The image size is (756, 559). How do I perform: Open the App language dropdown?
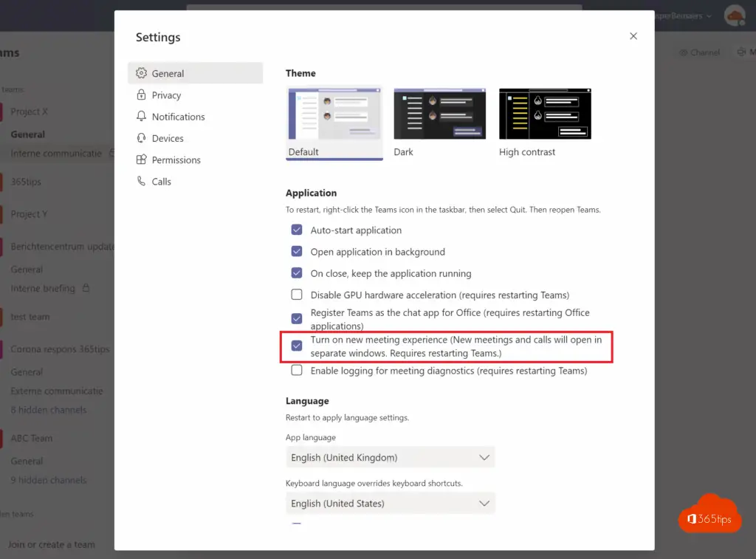click(390, 458)
